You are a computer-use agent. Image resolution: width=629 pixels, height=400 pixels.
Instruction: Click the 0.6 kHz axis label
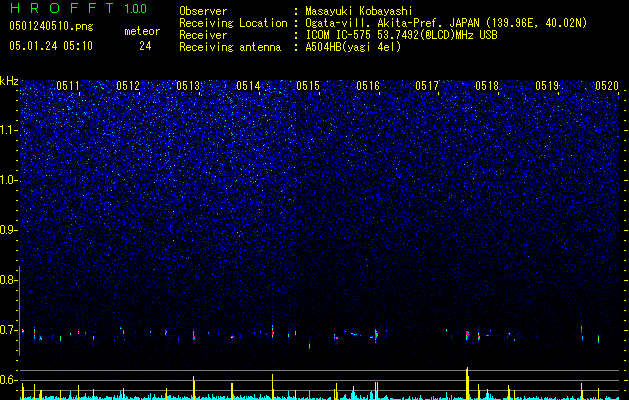(x=8, y=380)
